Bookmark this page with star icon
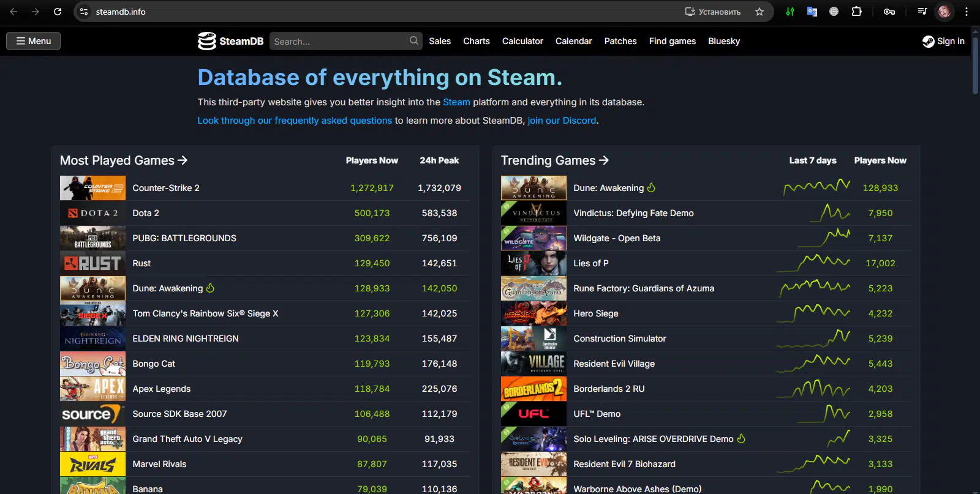 pos(759,12)
